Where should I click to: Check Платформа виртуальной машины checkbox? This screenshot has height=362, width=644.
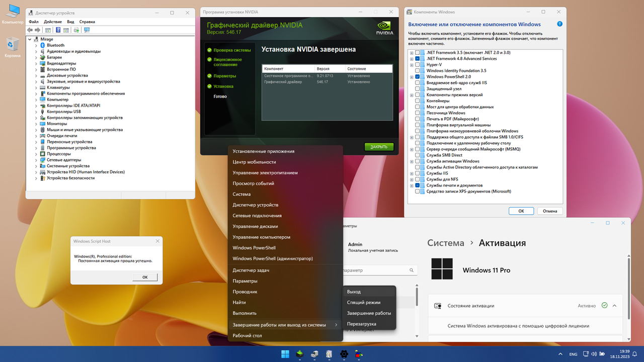[418, 125]
